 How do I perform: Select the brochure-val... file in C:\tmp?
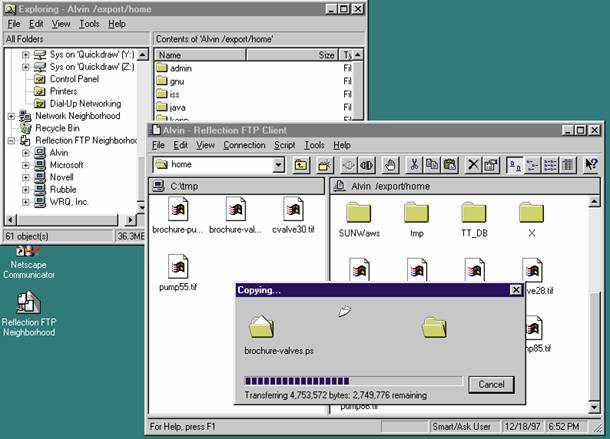pyautogui.click(x=235, y=216)
